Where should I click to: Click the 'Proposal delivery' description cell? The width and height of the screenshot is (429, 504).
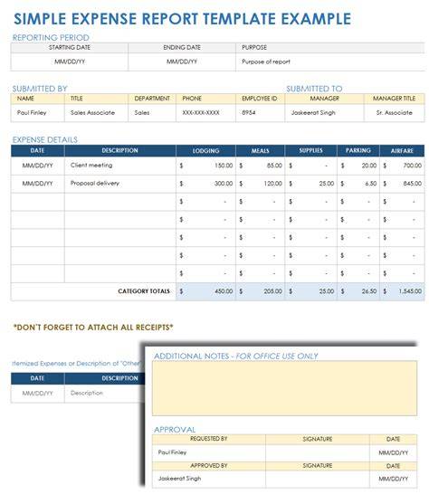coord(120,184)
